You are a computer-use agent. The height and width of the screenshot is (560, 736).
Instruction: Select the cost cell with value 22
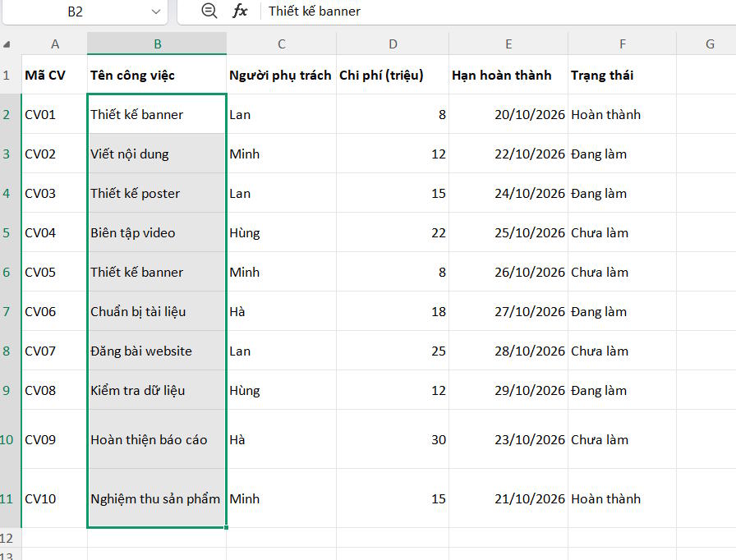(393, 232)
